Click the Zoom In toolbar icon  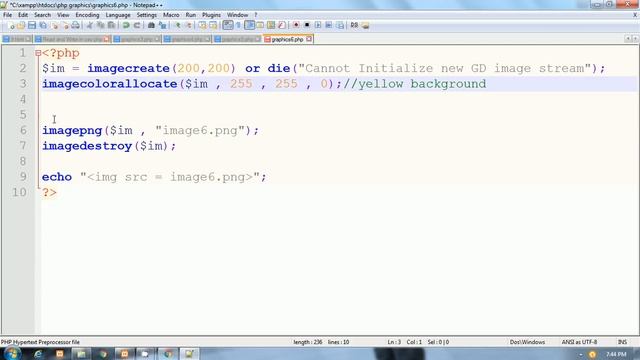point(178,25)
